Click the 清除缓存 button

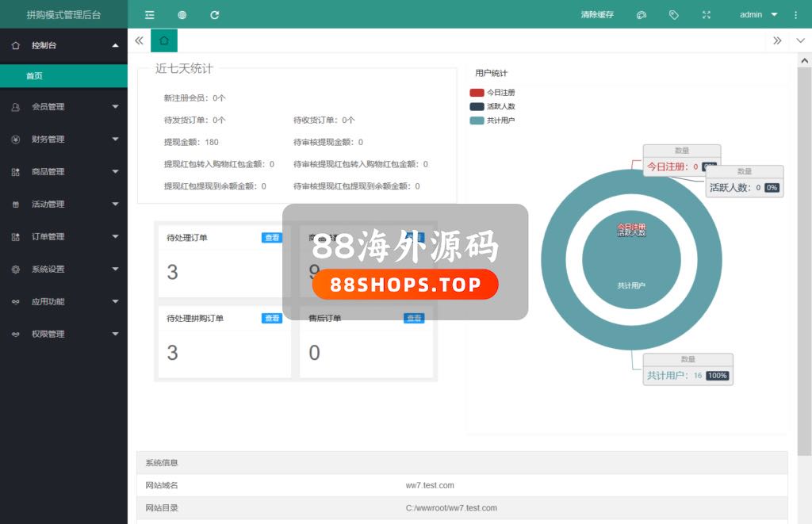(x=597, y=15)
